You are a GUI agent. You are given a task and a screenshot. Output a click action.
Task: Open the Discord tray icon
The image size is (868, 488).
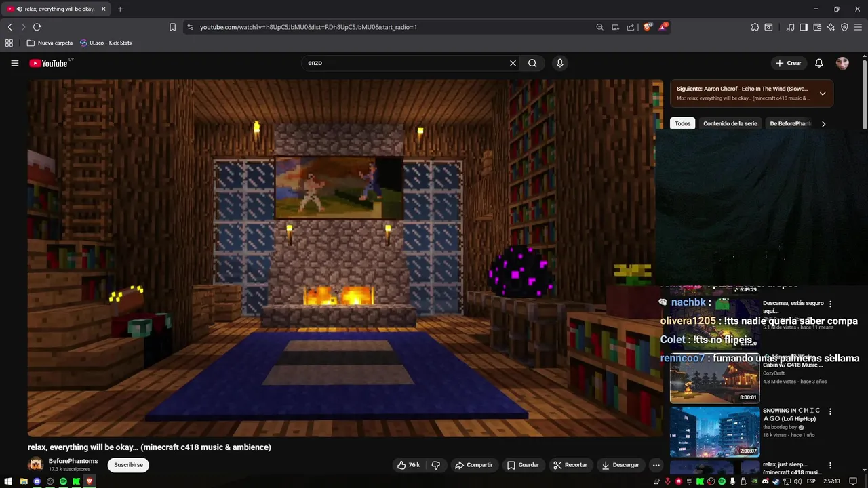[x=766, y=481]
